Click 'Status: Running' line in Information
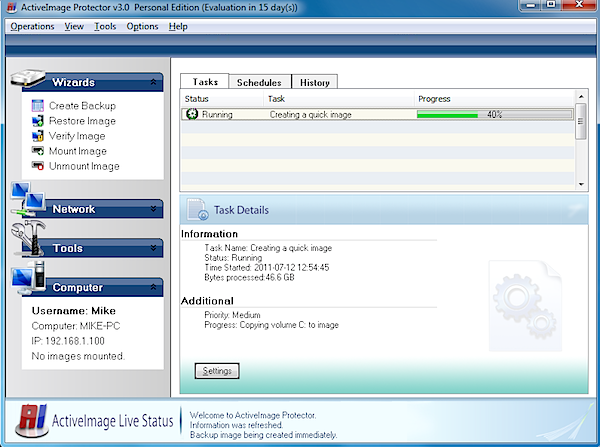 [233, 258]
